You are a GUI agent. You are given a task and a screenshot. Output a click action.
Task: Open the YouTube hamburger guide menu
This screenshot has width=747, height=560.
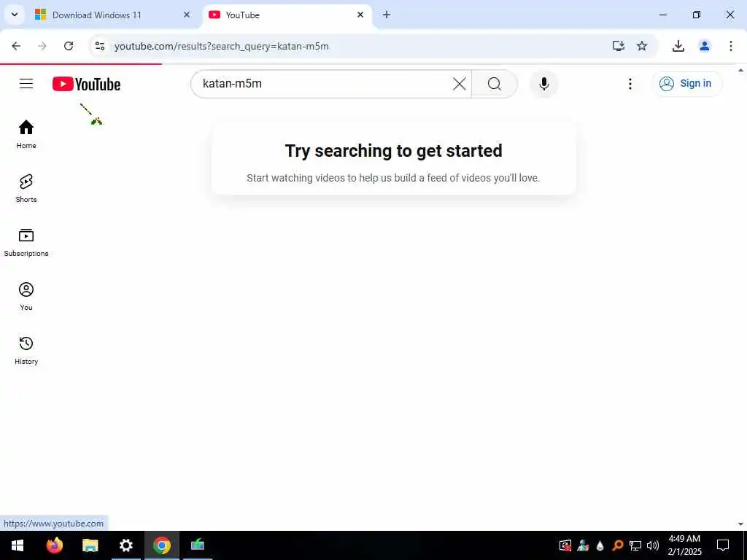point(26,84)
